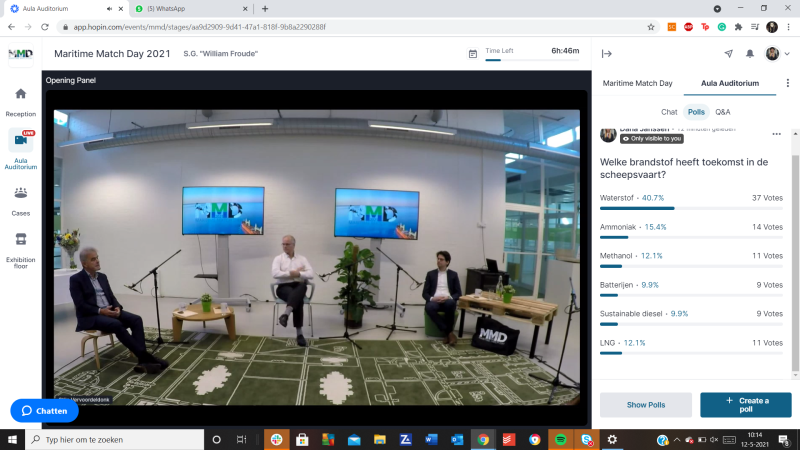Click the MMD event logo
This screenshot has height=450, width=800.
point(20,54)
